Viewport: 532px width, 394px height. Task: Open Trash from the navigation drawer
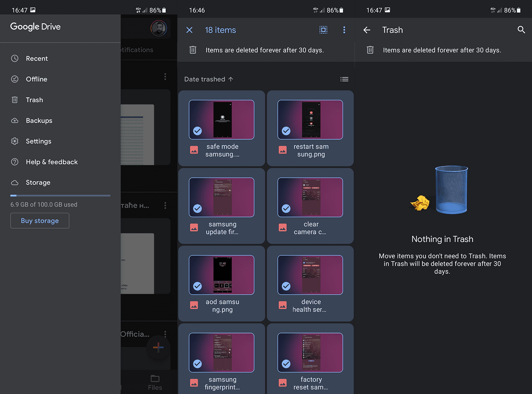tap(34, 100)
